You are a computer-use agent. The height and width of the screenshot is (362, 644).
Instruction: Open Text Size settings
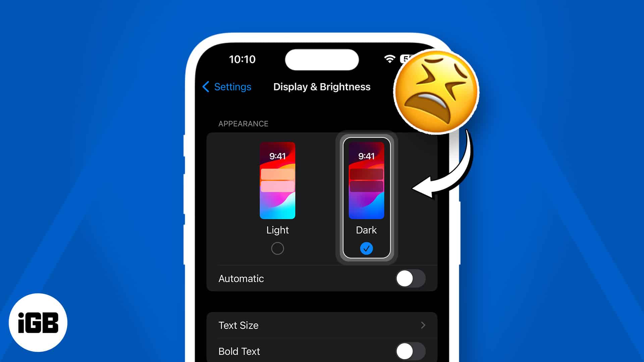(x=322, y=325)
